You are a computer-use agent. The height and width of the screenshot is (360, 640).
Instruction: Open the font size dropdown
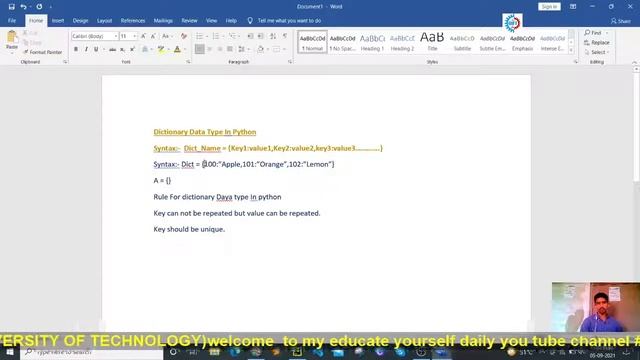pos(135,36)
